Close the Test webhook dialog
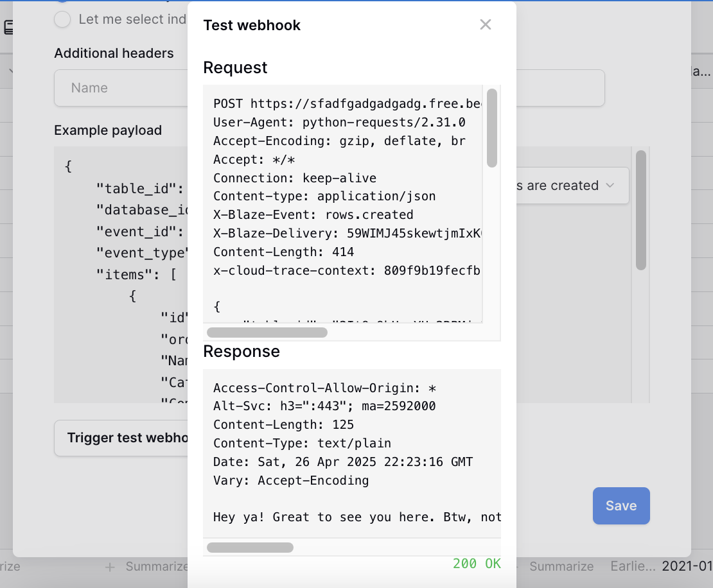Viewport: 713px width, 588px height. [485, 24]
